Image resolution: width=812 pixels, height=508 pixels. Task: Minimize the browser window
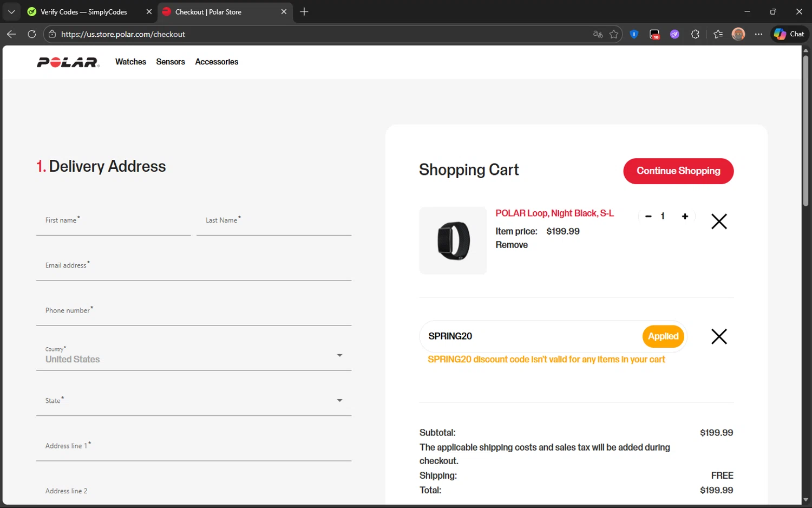[747, 11]
